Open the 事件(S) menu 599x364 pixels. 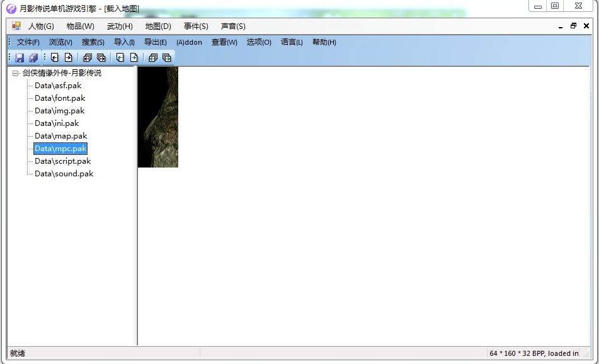point(196,26)
